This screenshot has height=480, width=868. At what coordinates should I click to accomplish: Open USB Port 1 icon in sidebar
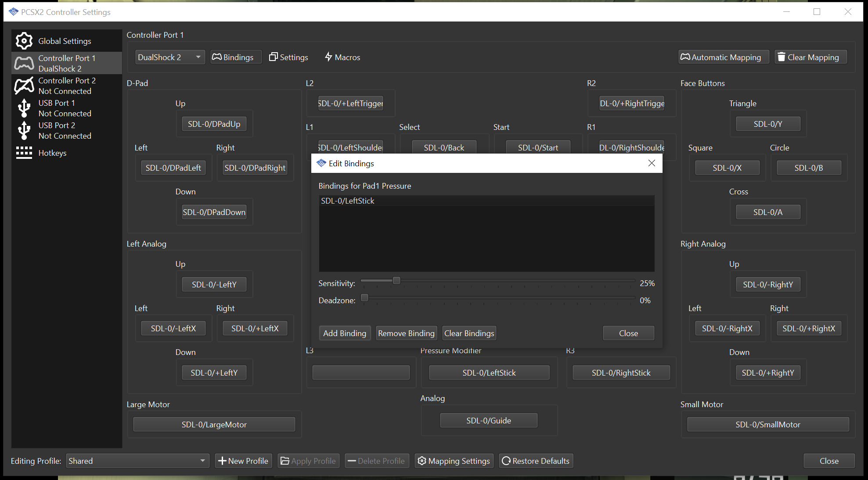pos(24,108)
